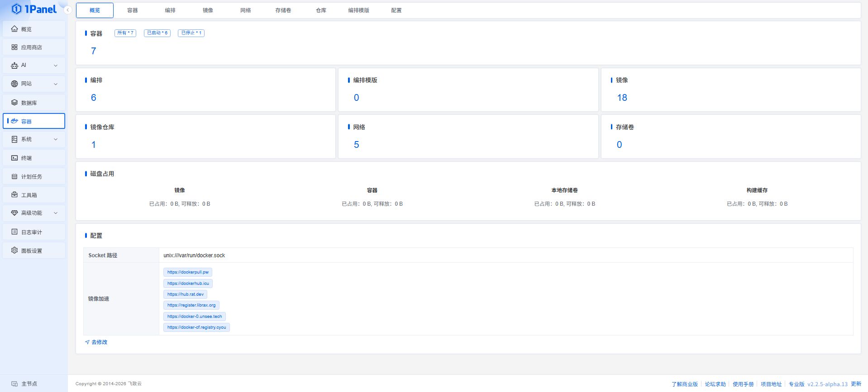Viewport: 868px width, 392px height.
Task: Click the 镜像 count 18
Action: tap(622, 98)
